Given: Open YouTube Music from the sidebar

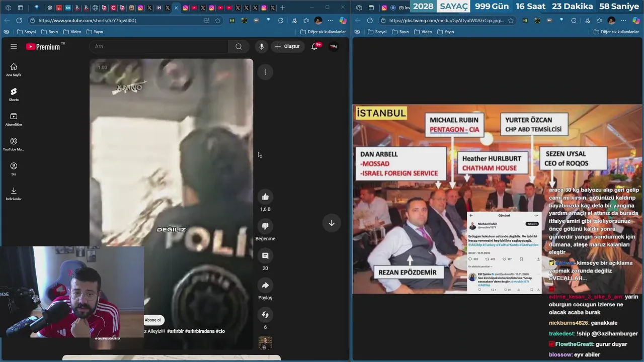Looking at the screenshot, I should click(x=14, y=144).
